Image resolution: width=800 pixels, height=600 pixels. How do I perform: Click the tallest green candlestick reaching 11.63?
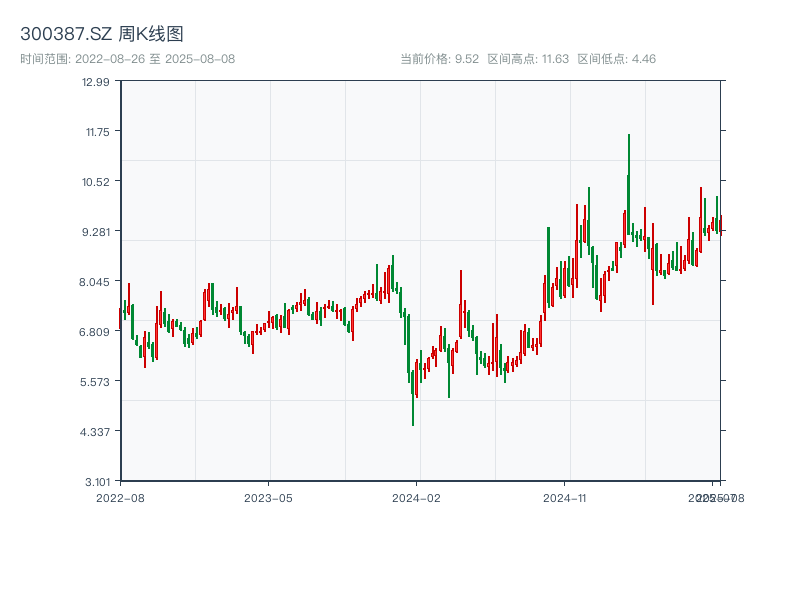click(629, 184)
